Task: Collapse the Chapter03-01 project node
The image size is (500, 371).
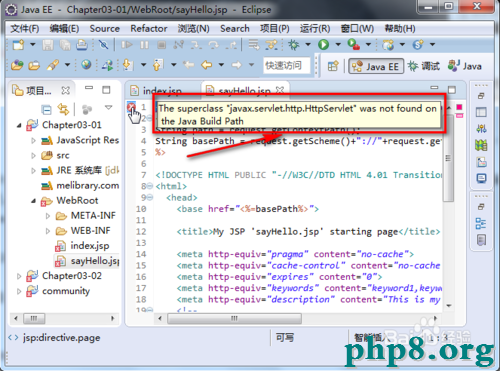Action: 19,126
